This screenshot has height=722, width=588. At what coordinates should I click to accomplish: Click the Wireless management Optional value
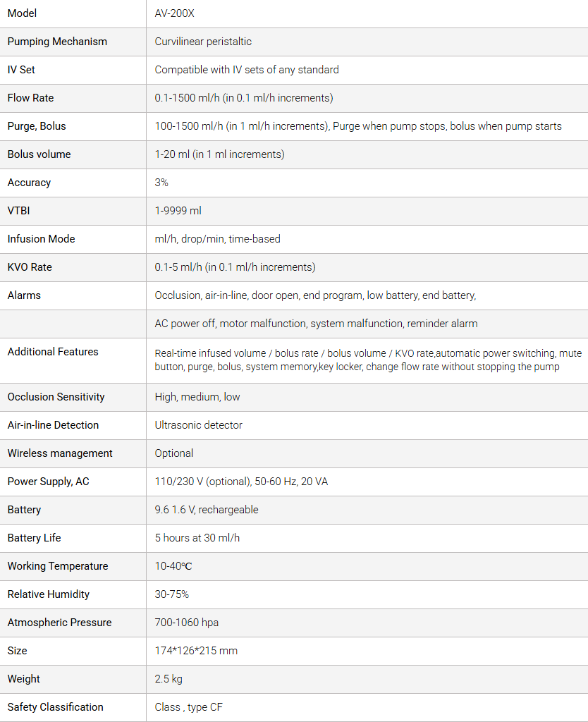(x=174, y=453)
